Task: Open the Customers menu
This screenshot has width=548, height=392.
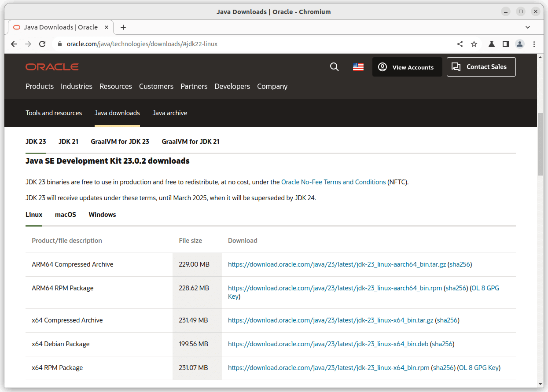Action: pyautogui.click(x=156, y=86)
